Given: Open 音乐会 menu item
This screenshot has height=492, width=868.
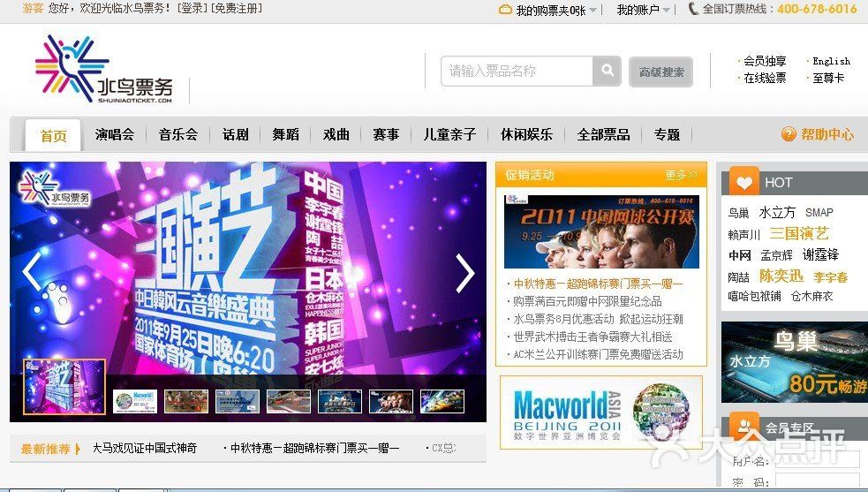Looking at the screenshot, I should tap(178, 134).
